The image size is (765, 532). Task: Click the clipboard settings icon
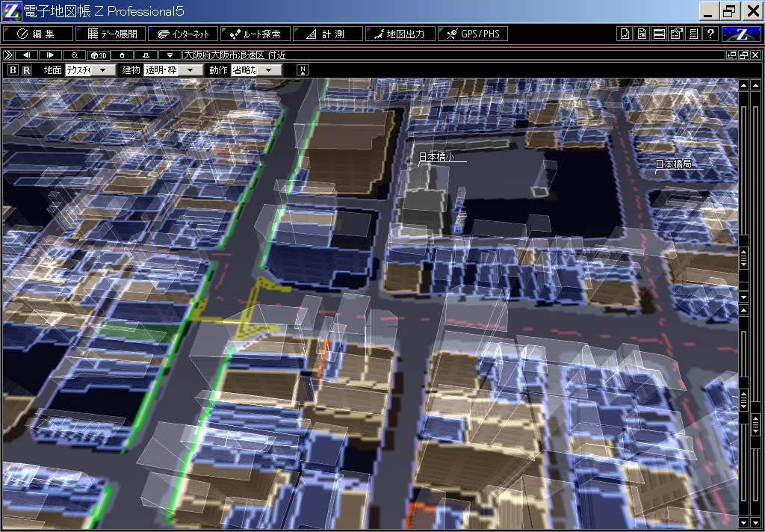pos(676,34)
